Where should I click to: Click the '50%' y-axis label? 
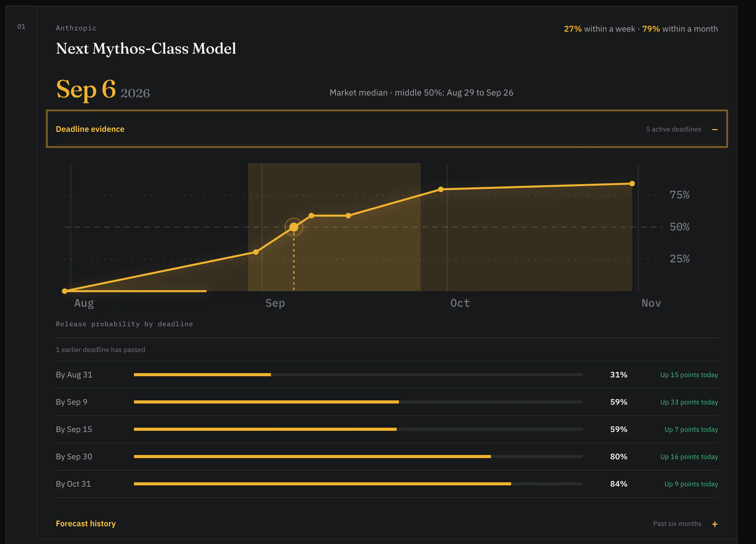(x=679, y=227)
